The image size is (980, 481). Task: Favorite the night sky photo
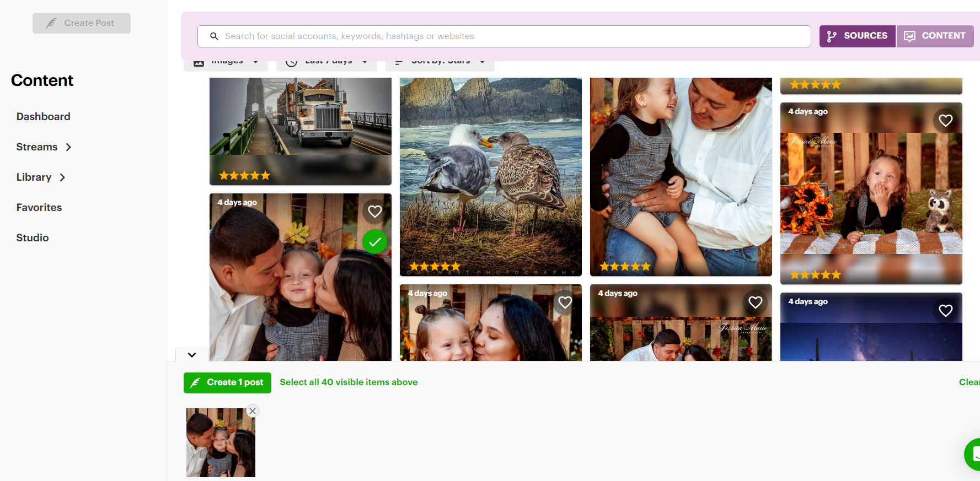[x=946, y=311]
